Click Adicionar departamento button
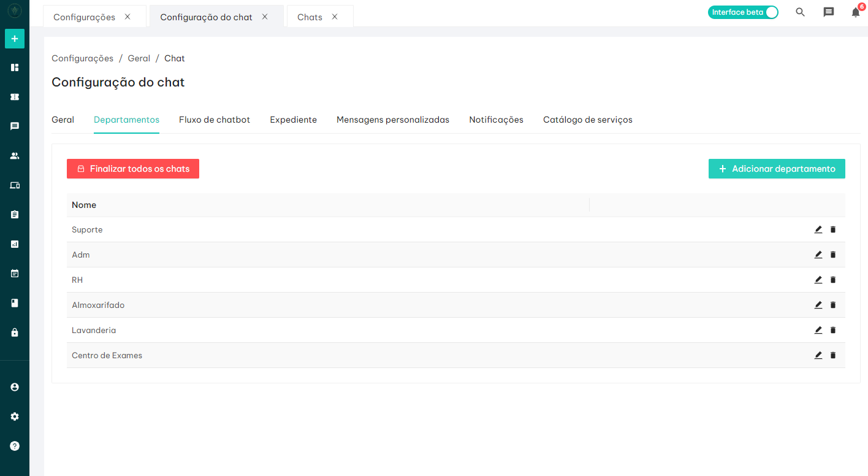868x476 pixels. pos(777,169)
